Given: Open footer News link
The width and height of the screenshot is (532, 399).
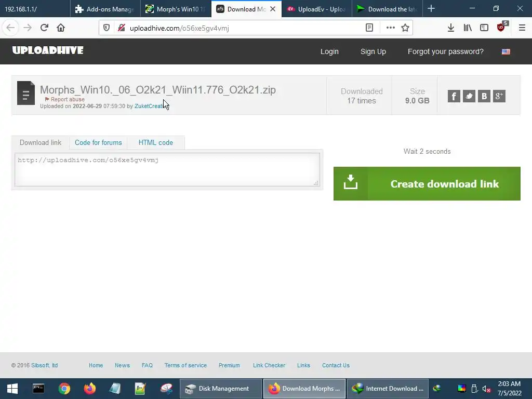Looking at the screenshot, I should [x=122, y=365].
